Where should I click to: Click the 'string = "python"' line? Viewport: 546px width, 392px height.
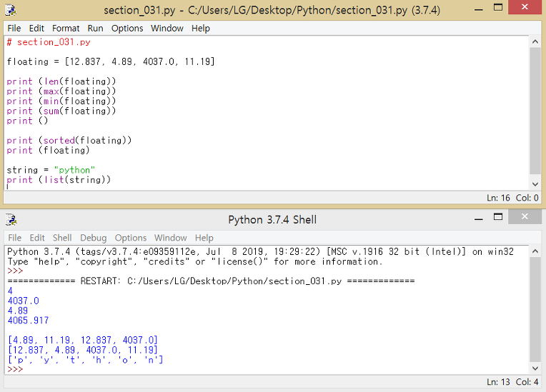click(x=51, y=170)
